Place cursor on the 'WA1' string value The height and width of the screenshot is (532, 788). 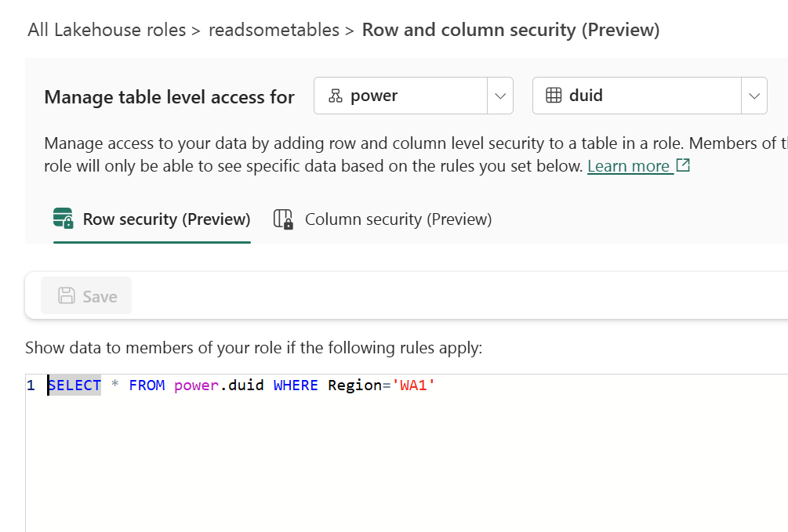412,385
